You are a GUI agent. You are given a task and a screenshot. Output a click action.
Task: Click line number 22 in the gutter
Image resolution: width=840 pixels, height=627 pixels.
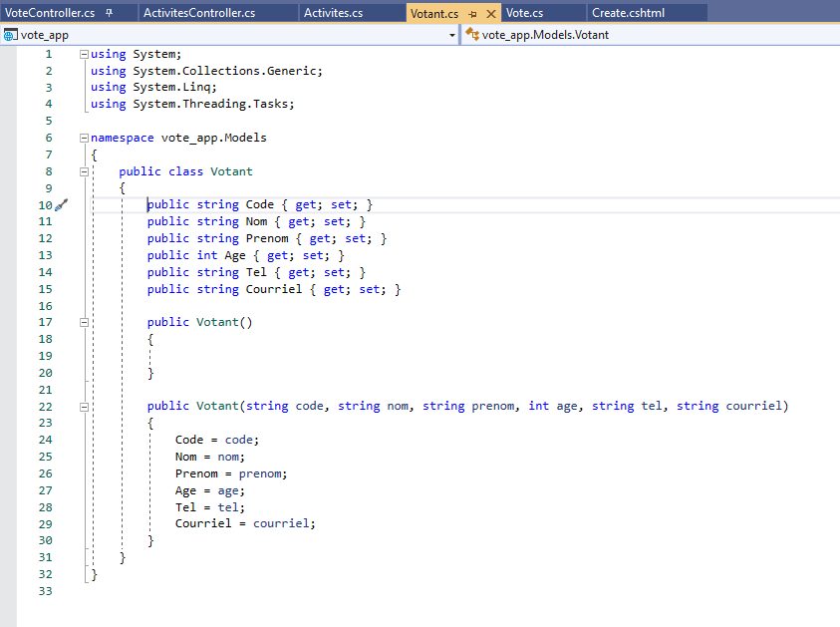click(x=46, y=407)
